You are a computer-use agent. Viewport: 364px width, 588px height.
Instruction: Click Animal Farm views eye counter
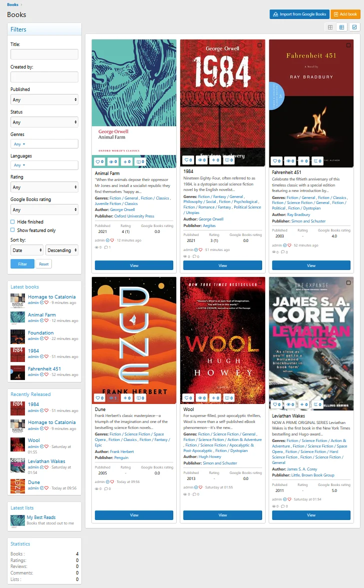click(113, 161)
